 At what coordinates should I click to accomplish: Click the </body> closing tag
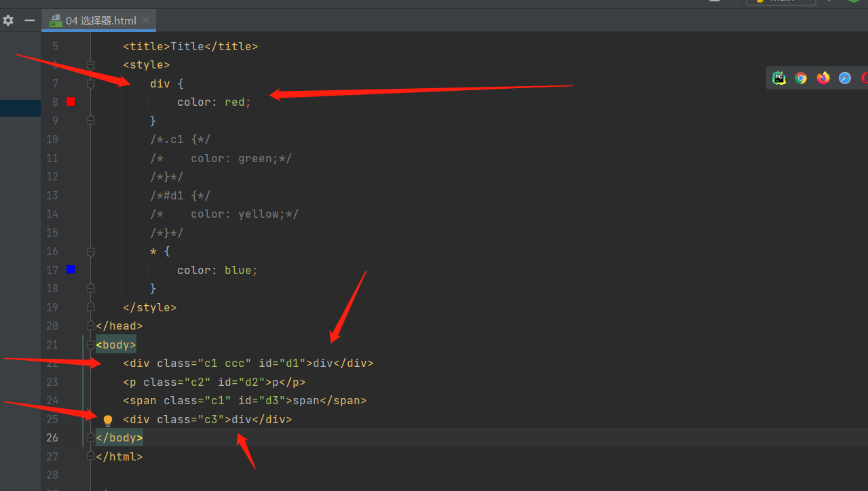[119, 438]
